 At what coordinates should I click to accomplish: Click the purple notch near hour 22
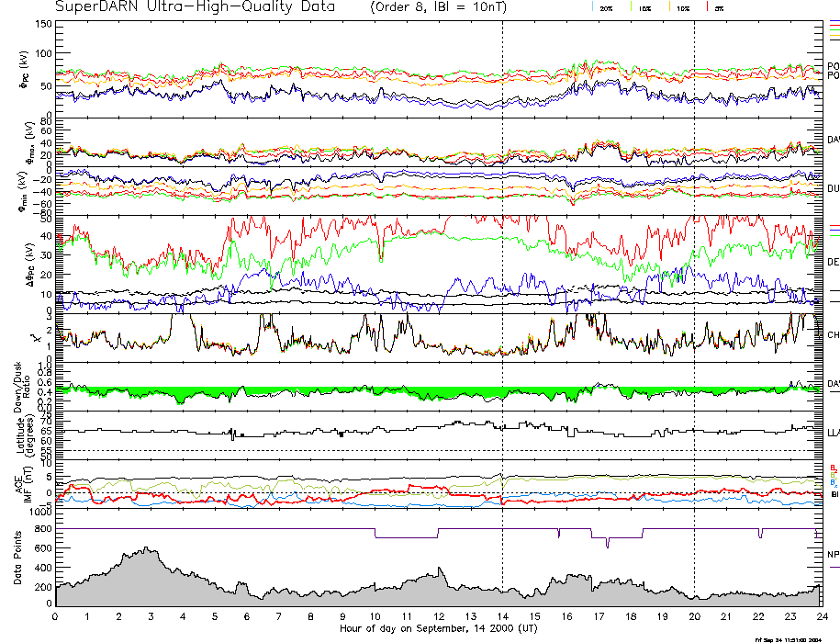(759, 534)
